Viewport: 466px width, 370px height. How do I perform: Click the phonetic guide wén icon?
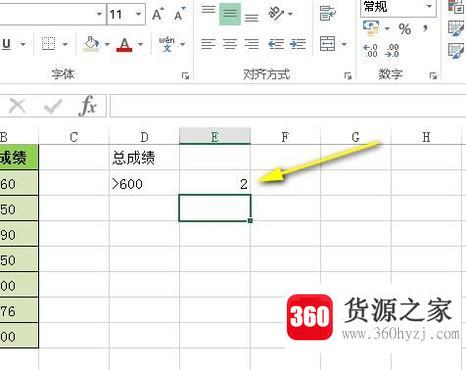point(167,44)
